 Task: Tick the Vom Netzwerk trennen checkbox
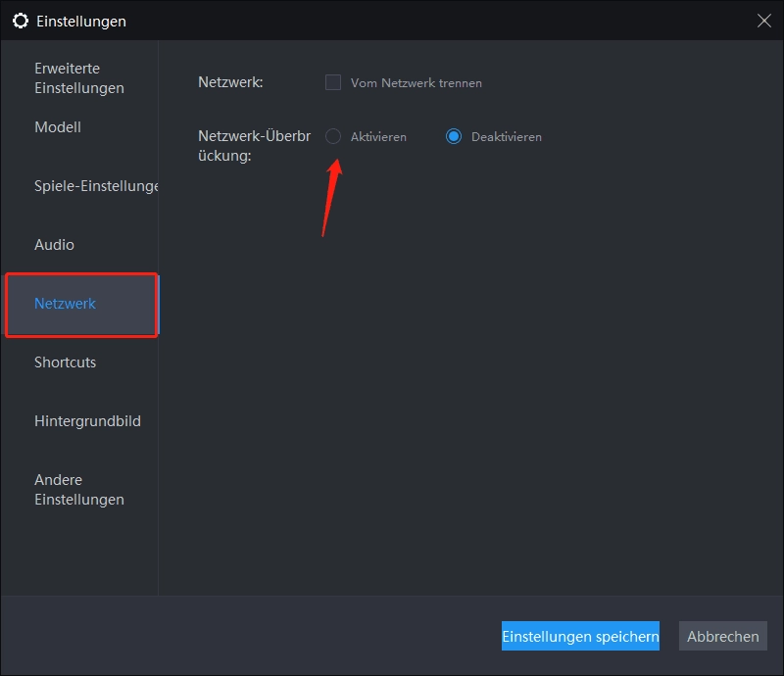click(x=333, y=82)
